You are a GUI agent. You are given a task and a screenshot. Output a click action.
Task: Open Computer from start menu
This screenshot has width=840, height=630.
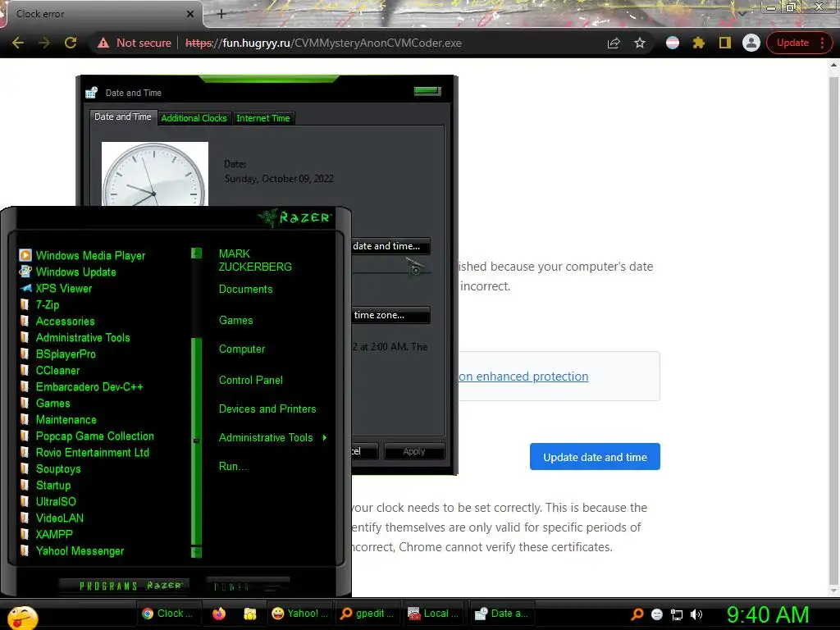pyautogui.click(x=242, y=349)
